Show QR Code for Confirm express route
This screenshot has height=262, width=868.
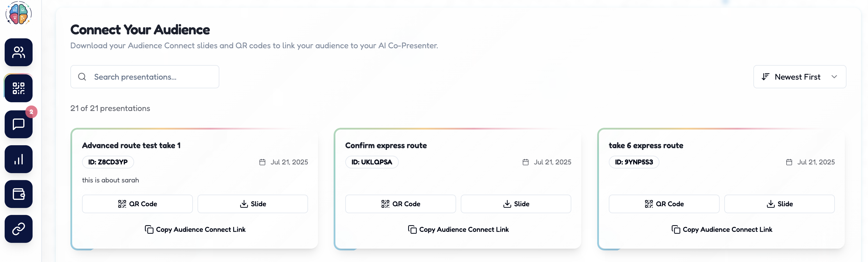[400, 204]
